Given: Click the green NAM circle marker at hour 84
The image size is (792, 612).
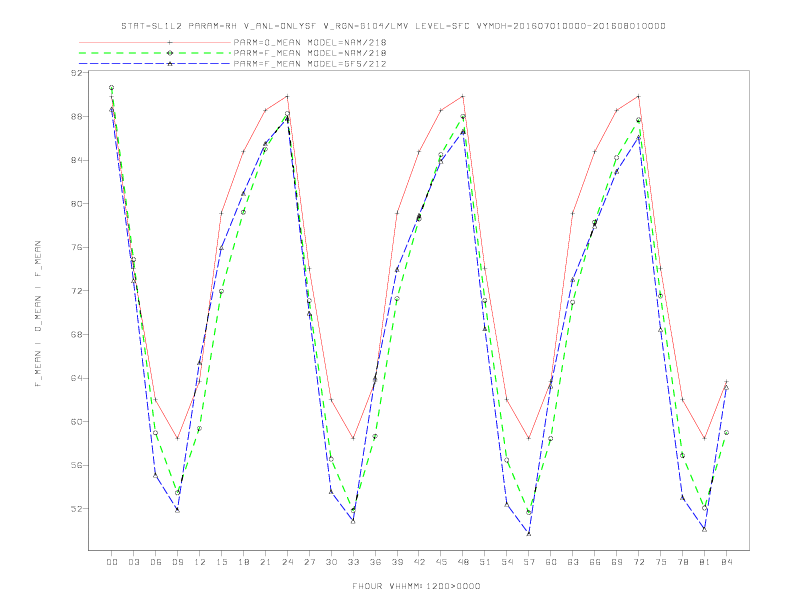Looking at the screenshot, I should [x=726, y=433].
